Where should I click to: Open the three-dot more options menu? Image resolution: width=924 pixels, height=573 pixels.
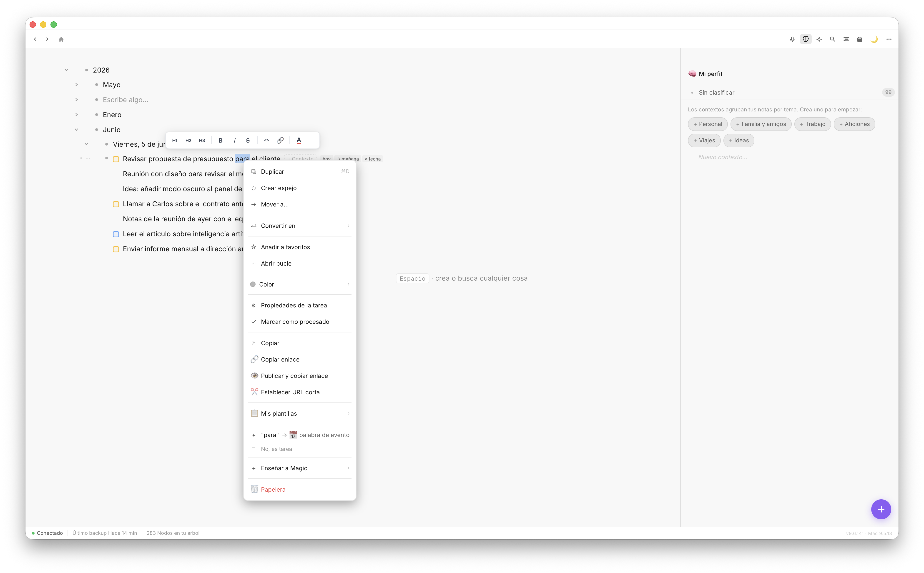point(889,39)
